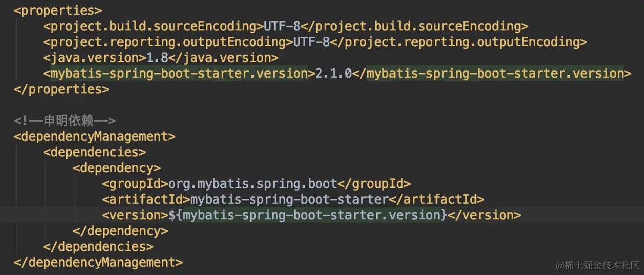Click the 稀土掘金技术社区 watermark
The width and height of the screenshot is (644, 275).
pyautogui.click(x=597, y=264)
